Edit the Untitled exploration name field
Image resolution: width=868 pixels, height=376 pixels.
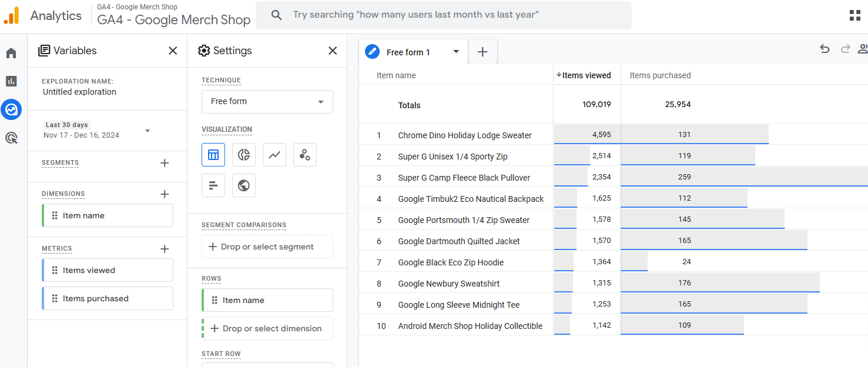pyautogui.click(x=79, y=92)
